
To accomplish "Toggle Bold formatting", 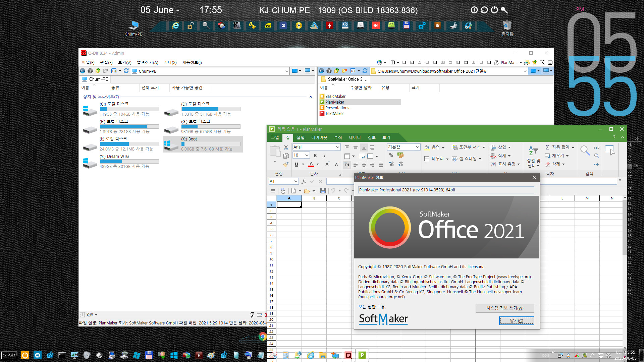I will 315,156.
